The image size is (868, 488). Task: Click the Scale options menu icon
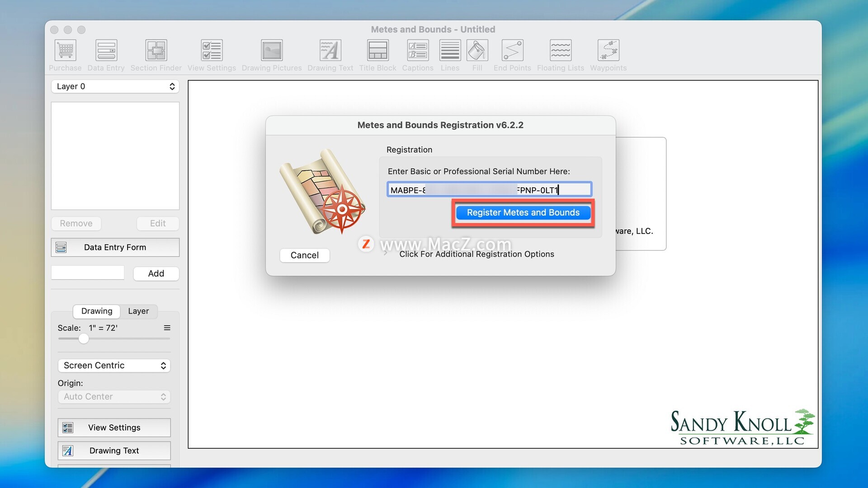(x=167, y=328)
